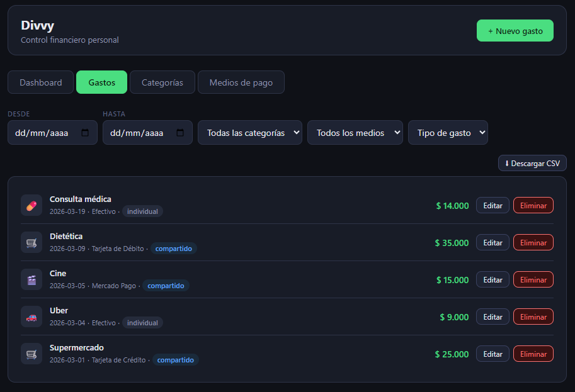Click the cart icon next to Dietética
This screenshot has width=575, height=392.
click(x=31, y=242)
